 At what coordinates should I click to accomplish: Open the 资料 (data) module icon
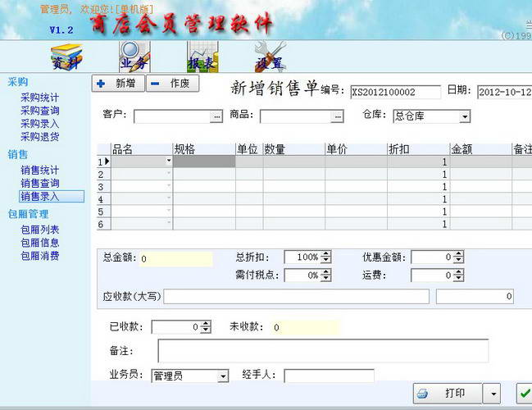click(x=66, y=57)
